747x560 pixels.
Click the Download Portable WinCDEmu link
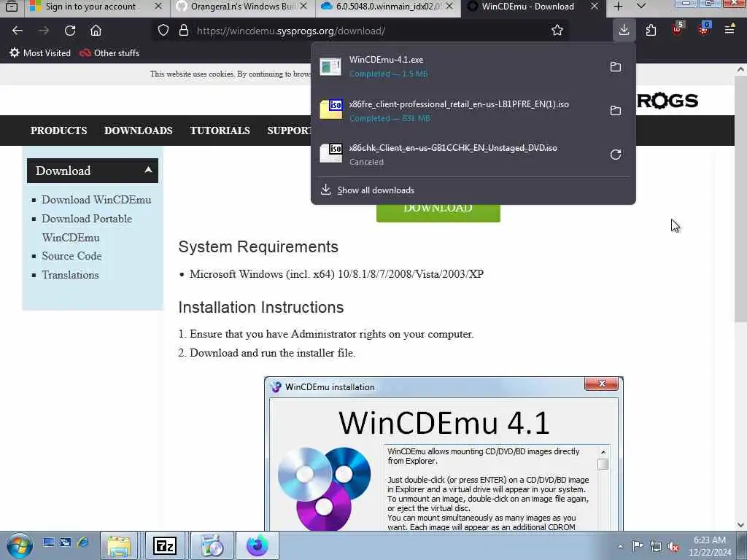tap(87, 227)
